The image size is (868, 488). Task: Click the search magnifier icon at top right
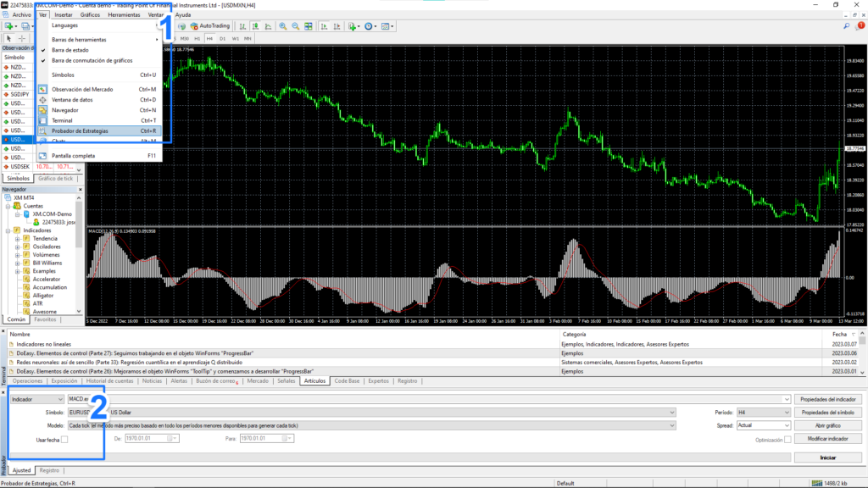point(847,26)
